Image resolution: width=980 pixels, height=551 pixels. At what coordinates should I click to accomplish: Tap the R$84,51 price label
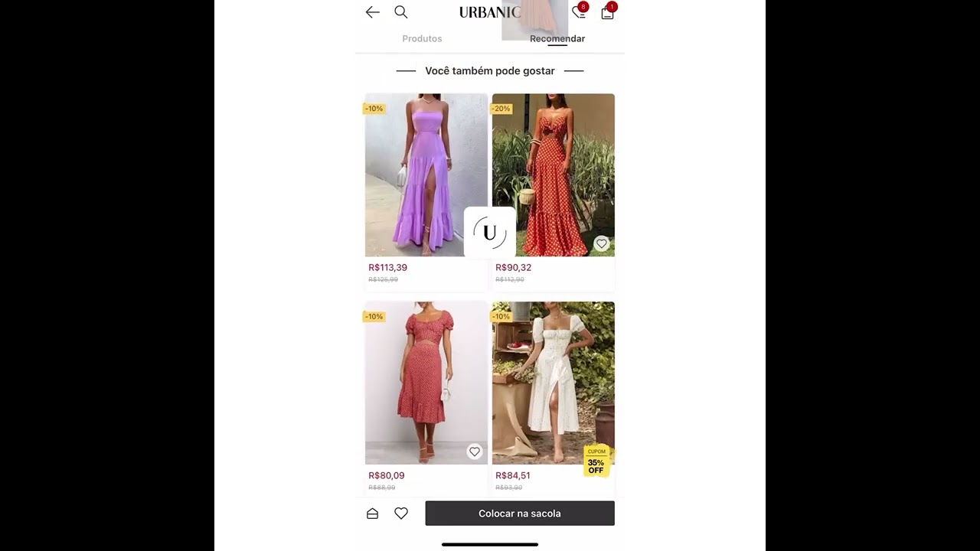click(513, 475)
